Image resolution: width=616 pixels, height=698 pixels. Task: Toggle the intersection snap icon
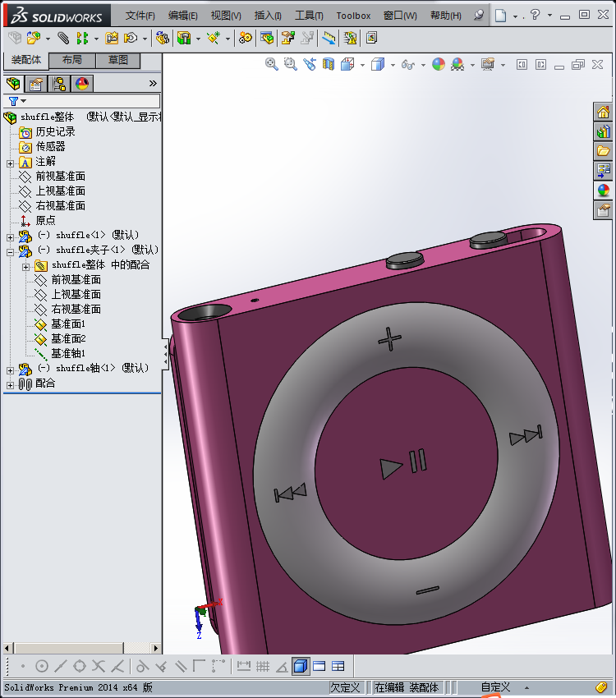tap(99, 666)
